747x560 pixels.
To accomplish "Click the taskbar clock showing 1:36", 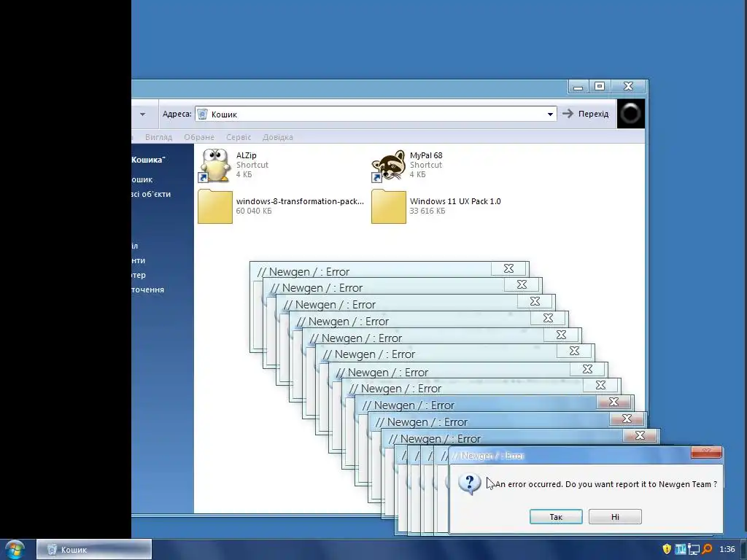I will pyautogui.click(x=727, y=549).
